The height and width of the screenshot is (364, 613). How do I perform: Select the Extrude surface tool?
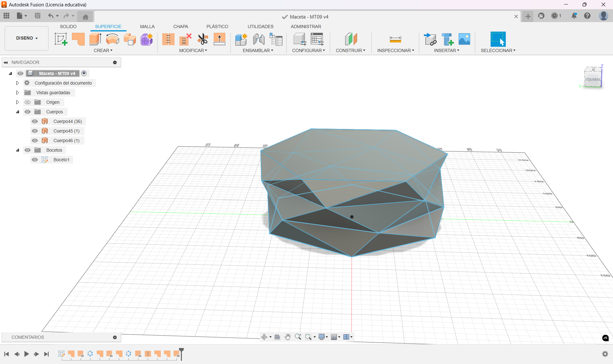95,39
